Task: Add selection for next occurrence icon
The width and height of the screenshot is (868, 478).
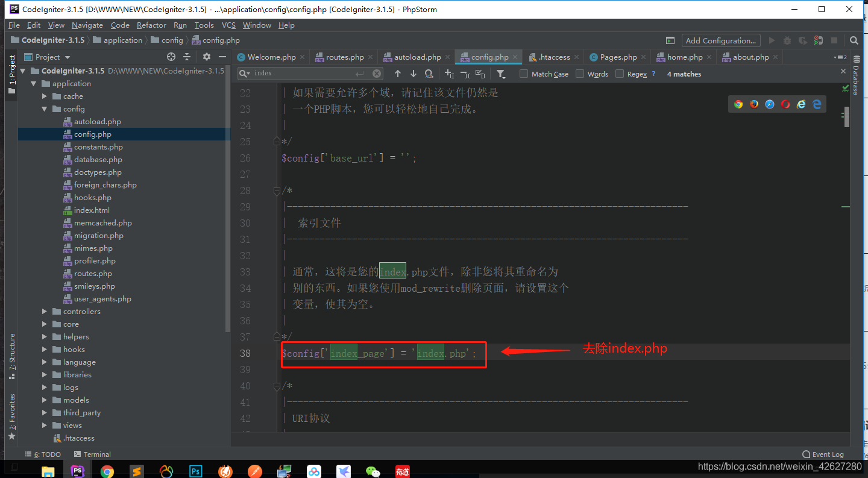Action: (x=449, y=74)
